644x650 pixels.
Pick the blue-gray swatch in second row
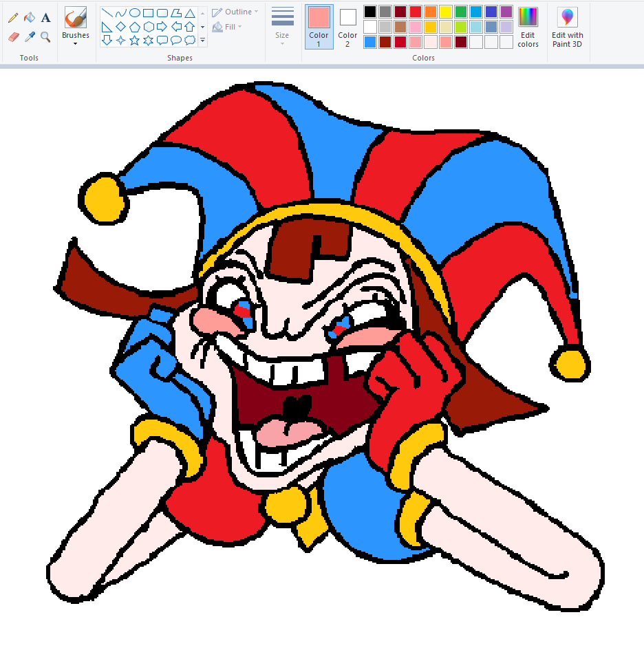coord(491,27)
